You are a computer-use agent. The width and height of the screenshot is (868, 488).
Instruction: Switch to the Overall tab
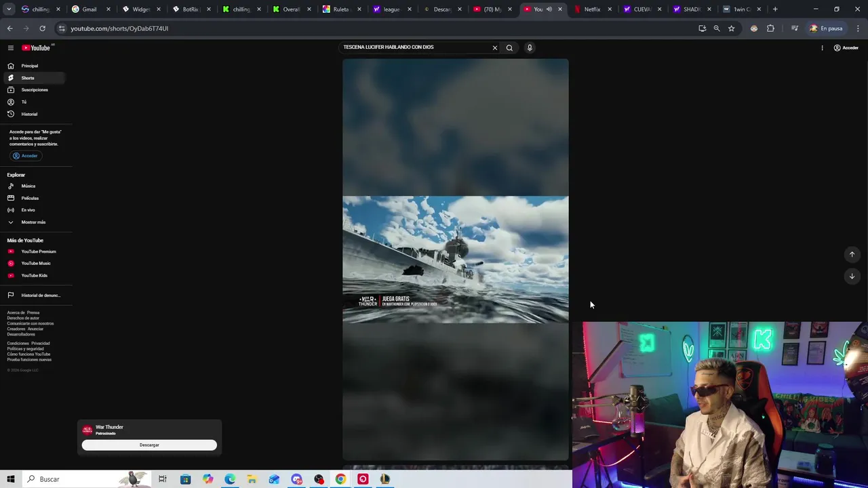point(290,9)
